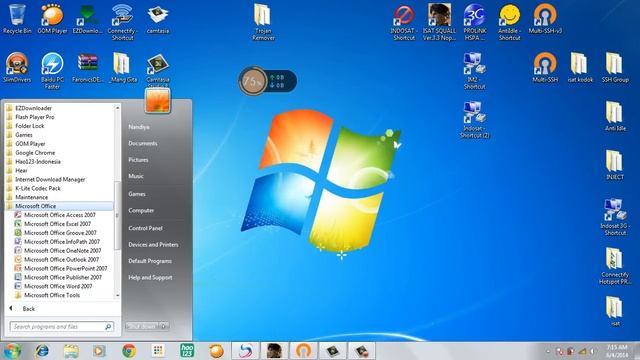Expand GOM Player program folder
This screenshot has width=640, height=360.
tap(59, 144)
